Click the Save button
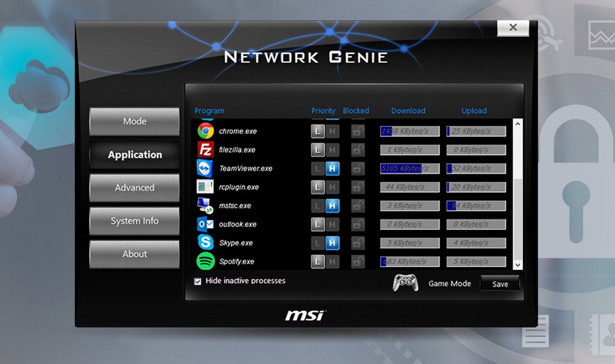 point(500,284)
